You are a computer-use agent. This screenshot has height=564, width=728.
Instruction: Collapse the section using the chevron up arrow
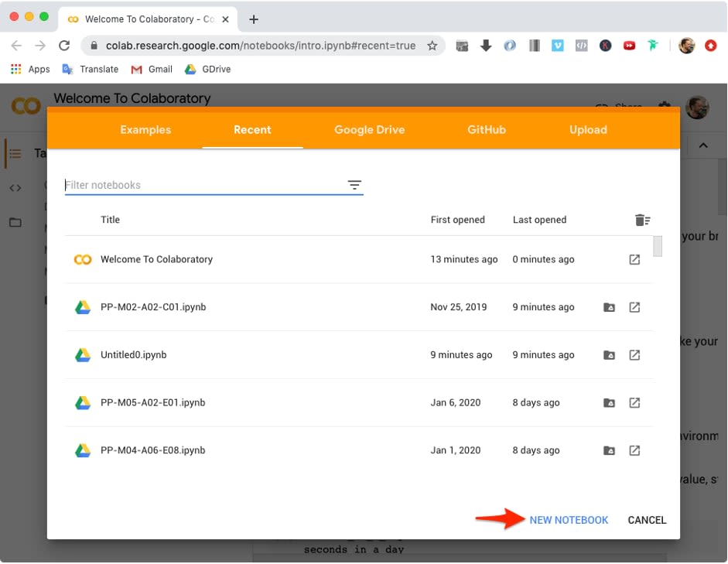703,145
